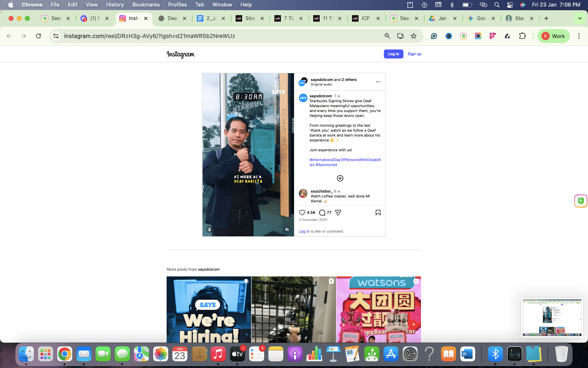Share the reel with paper plane icon
The height and width of the screenshot is (368, 588).
tap(338, 213)
